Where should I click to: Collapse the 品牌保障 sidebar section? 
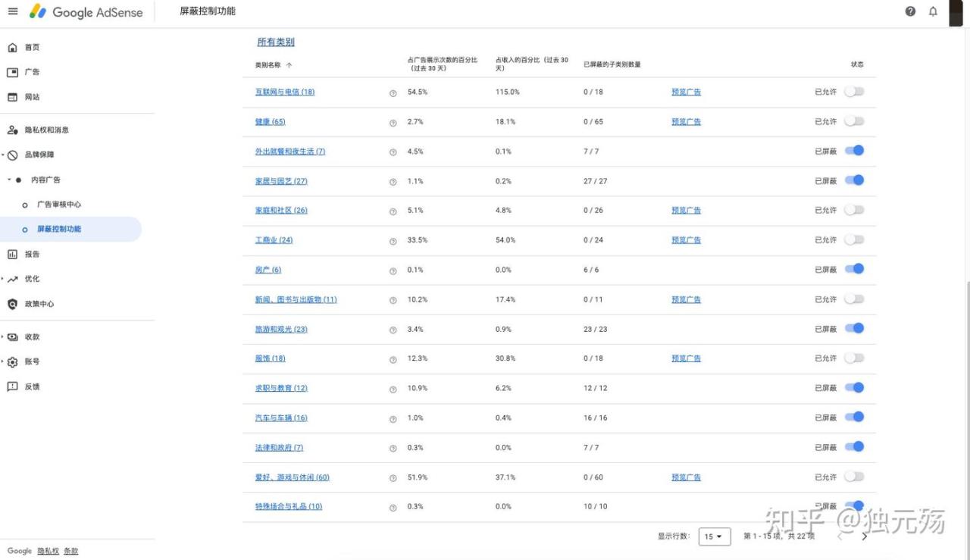click(3, 155)
